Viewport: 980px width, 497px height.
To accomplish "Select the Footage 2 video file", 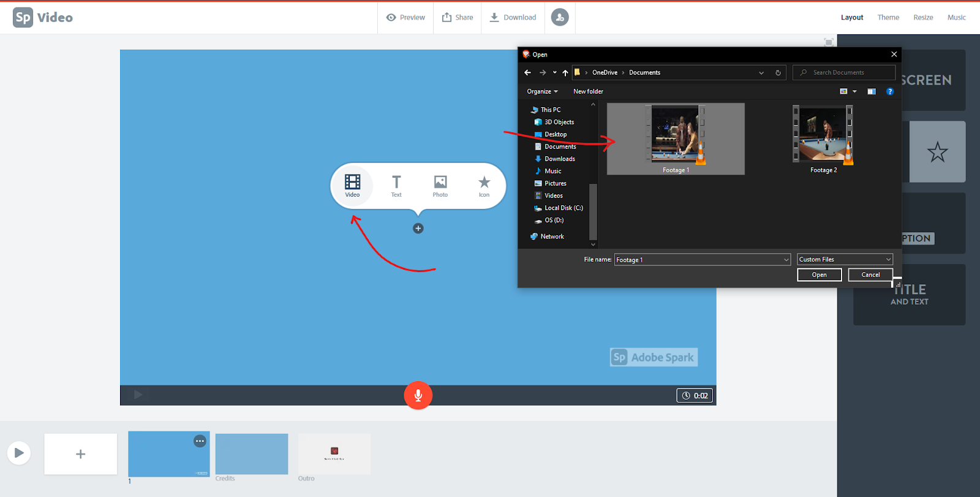I will click(823, 139).
